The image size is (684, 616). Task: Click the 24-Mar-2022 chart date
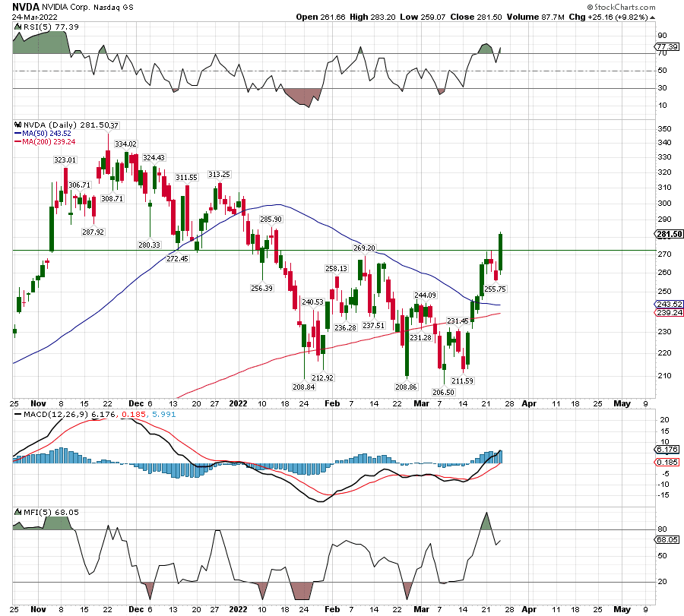tap(34, 17)
